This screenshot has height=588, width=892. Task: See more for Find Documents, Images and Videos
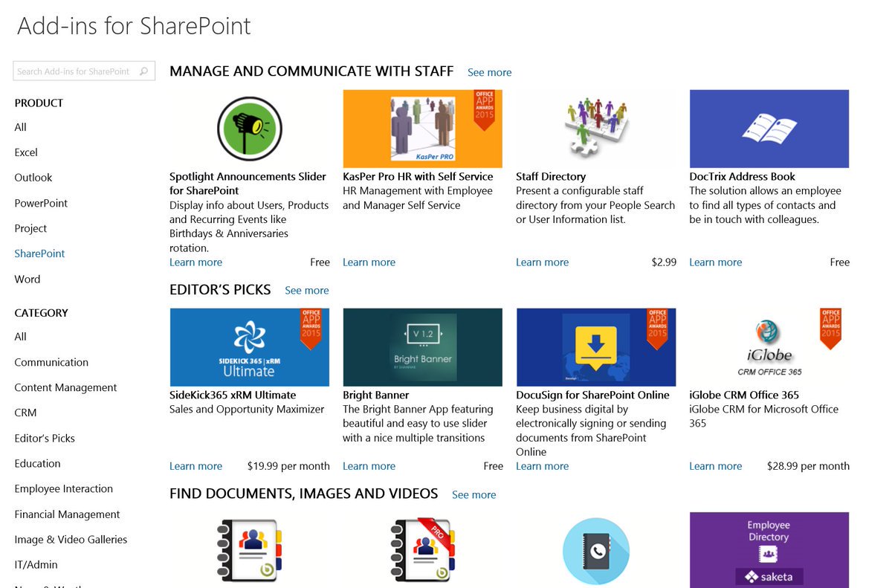coord(474,494)
